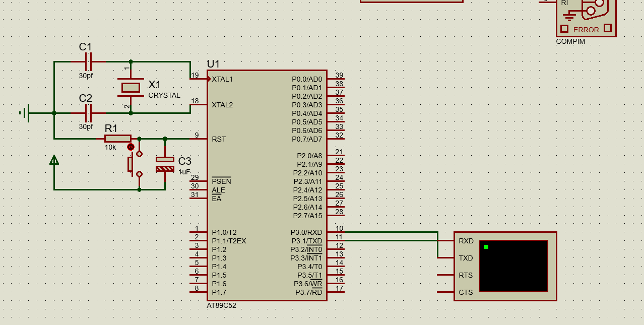The image size is (644, 325).
Task: Click the P2.7/A15 pin label
Action: (x=308, y=216)
